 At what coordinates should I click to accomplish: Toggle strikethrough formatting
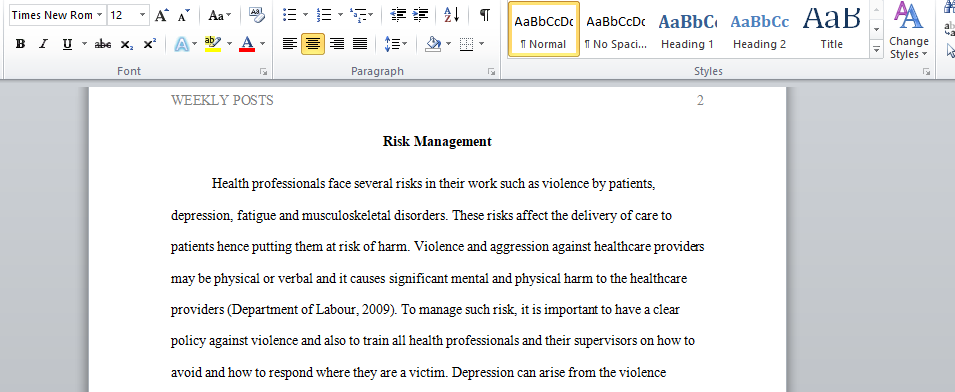pyautogui.click(x=103, y=44)
